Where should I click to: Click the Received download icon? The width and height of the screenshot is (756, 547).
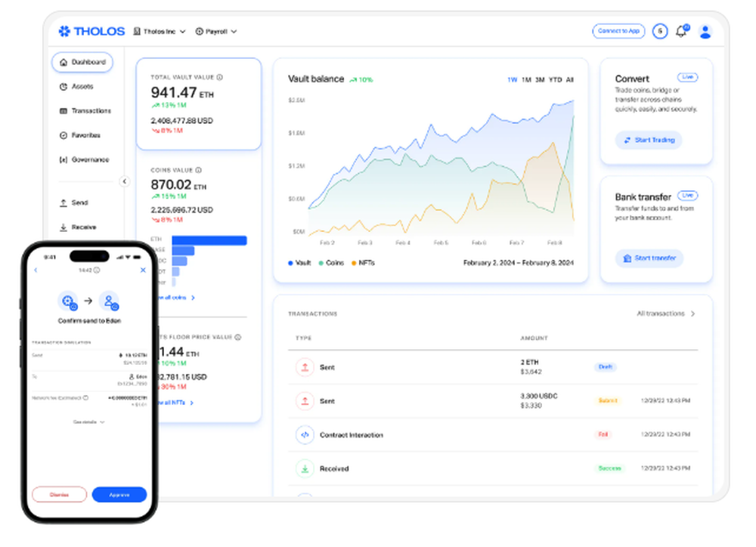pyautogui.click(x=305, y=468)
